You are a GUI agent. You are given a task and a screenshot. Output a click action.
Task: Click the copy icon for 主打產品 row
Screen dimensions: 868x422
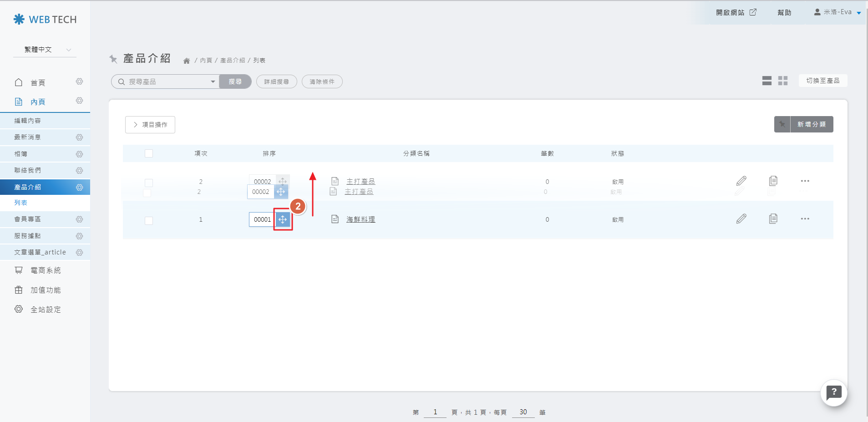point(773,181)
